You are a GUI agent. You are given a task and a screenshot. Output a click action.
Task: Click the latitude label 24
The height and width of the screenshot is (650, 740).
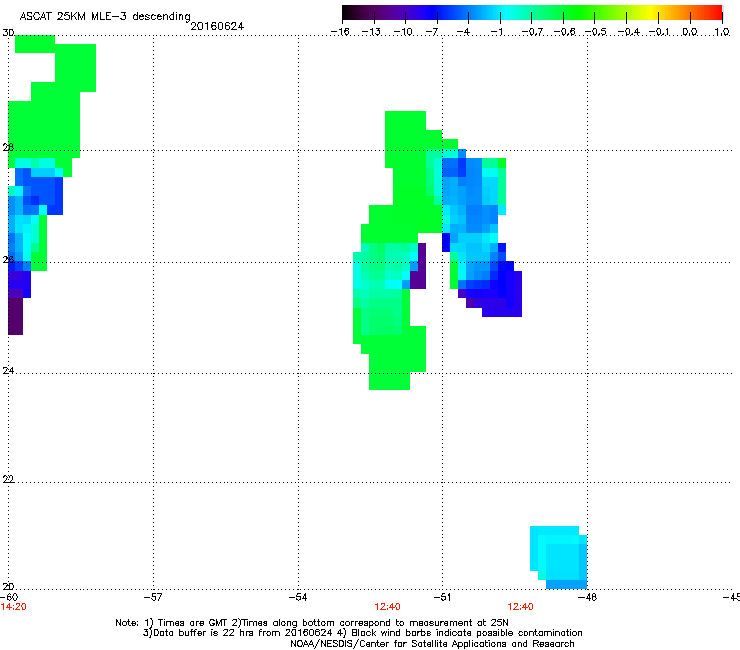(8, 371)
